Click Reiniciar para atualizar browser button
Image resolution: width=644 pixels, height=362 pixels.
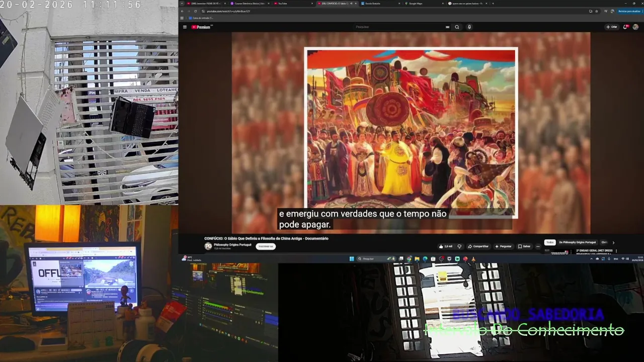point(629,11)
